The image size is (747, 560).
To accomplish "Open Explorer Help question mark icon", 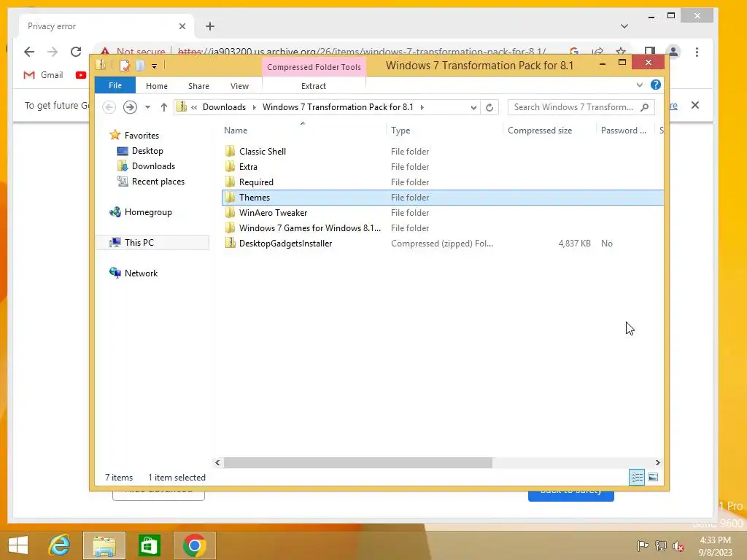I will click(x=656, y=85).
